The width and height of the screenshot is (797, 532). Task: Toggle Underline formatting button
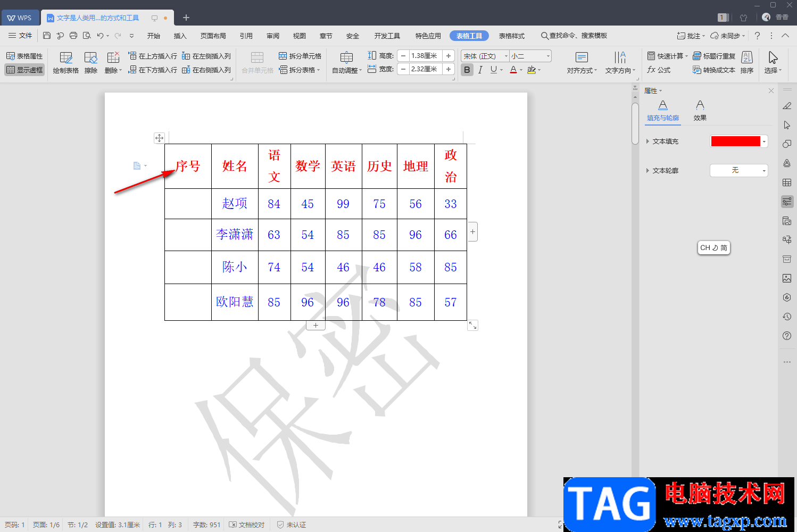point(494,70)
